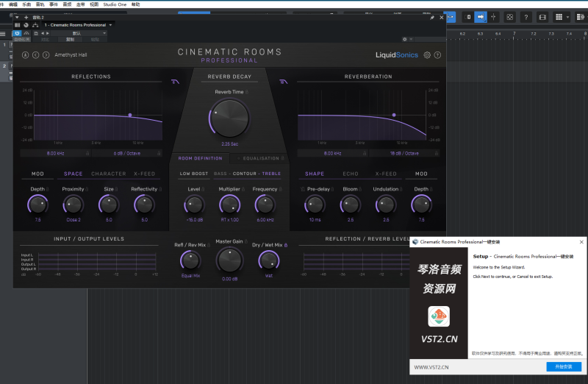
Task: Open the Studio One help question icon
Action: click(526, 17)
